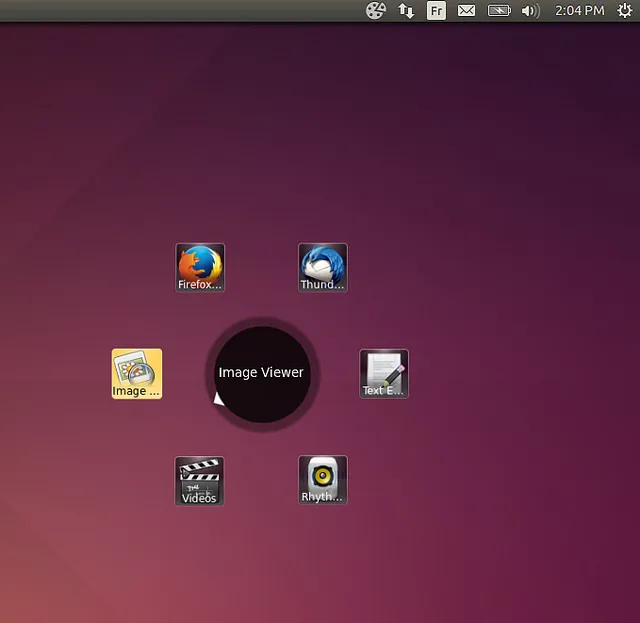Select the highlighted Image Viewer slice

(x=137, y=373)
